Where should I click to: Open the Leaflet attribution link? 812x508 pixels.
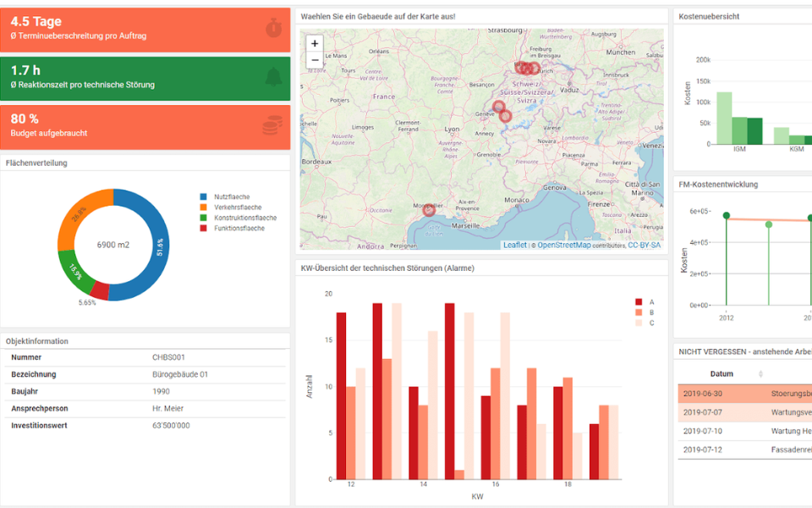tap(514, 246)
